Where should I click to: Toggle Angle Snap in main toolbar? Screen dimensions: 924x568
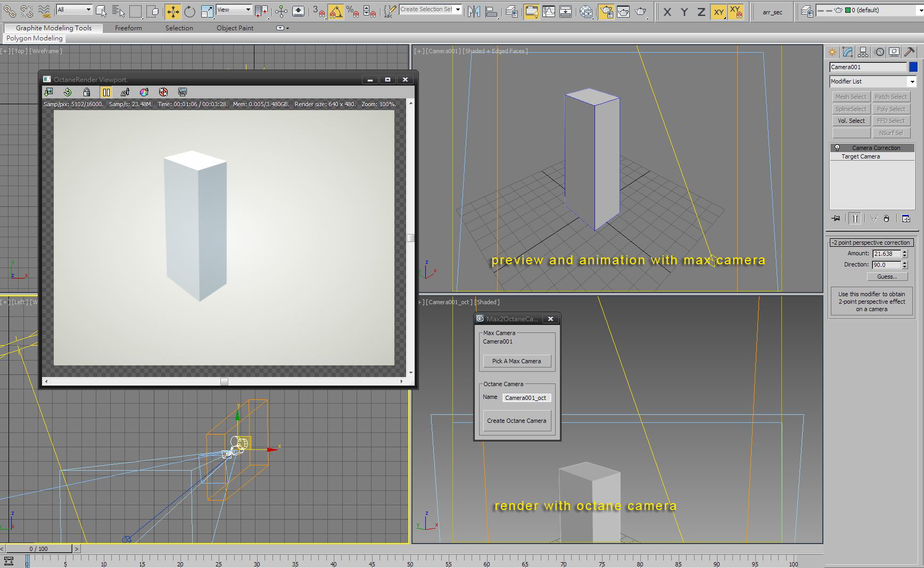[x=335, y=11]
